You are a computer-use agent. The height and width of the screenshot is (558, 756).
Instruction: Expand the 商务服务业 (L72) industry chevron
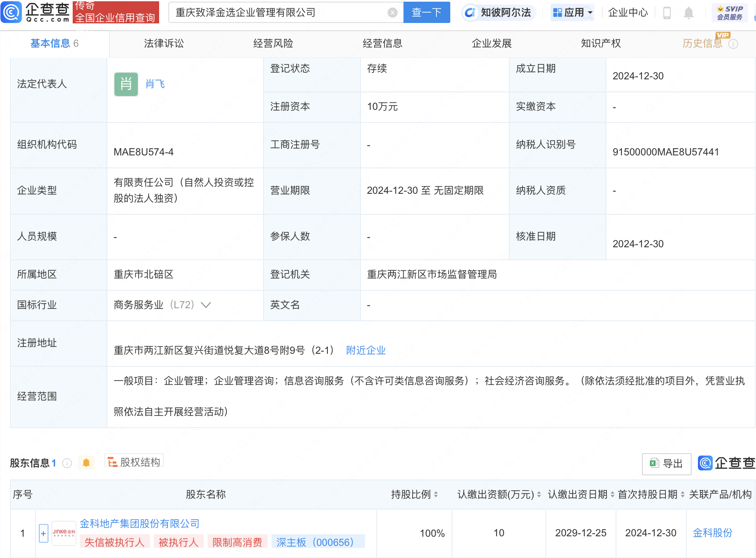pos(206,305)
